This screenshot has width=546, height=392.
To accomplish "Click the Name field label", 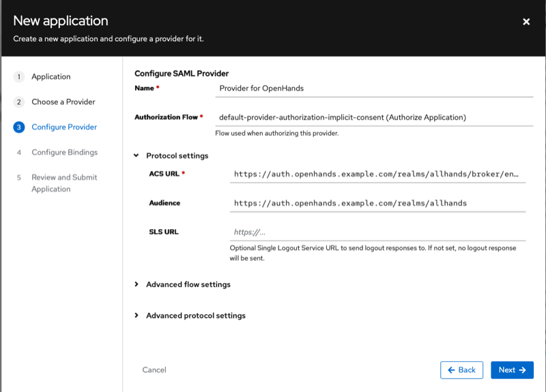I will coord(144,88).
